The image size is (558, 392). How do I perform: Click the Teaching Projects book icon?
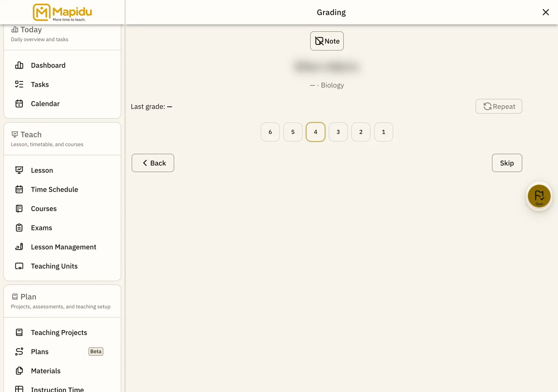(x=19, y=332)
